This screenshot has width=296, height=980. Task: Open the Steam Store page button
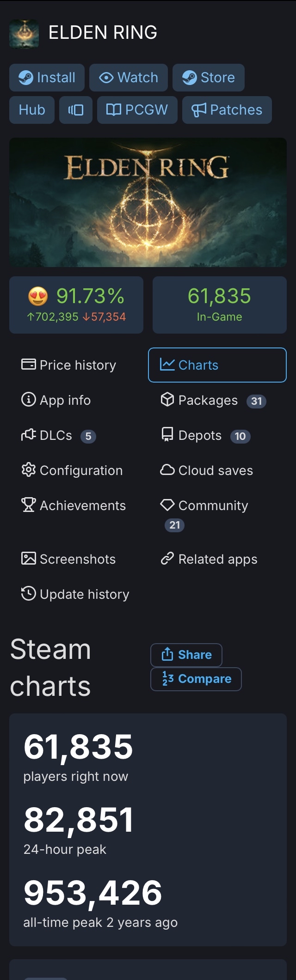click(209, 78)
